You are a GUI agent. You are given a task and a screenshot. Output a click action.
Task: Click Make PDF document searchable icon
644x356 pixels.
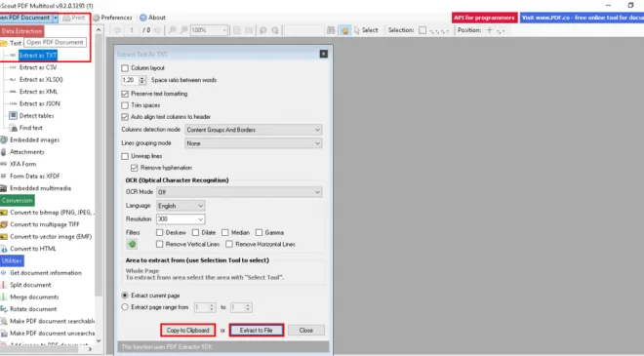click(x=4, y=321)
